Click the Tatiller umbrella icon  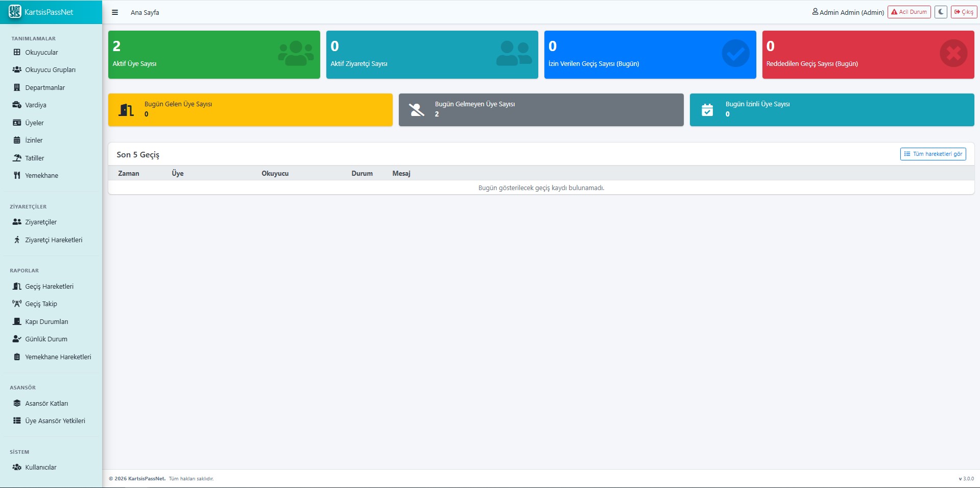click(17, 158)
